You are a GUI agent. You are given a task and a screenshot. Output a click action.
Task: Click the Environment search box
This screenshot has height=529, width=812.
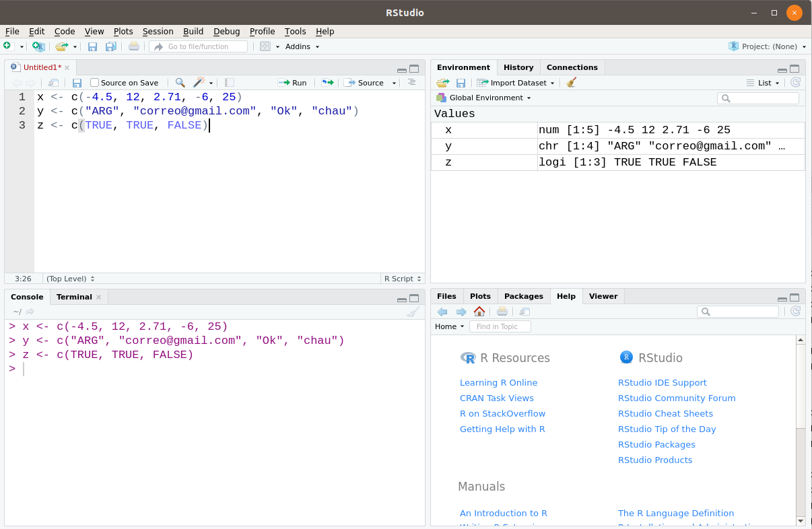coord(758,98)
